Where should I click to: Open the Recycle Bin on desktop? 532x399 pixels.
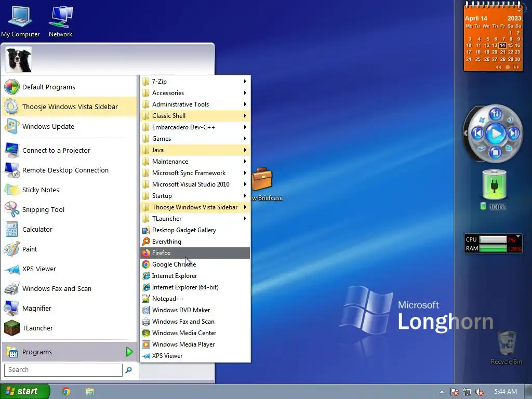pyautogui.click(x=507, y=348)
